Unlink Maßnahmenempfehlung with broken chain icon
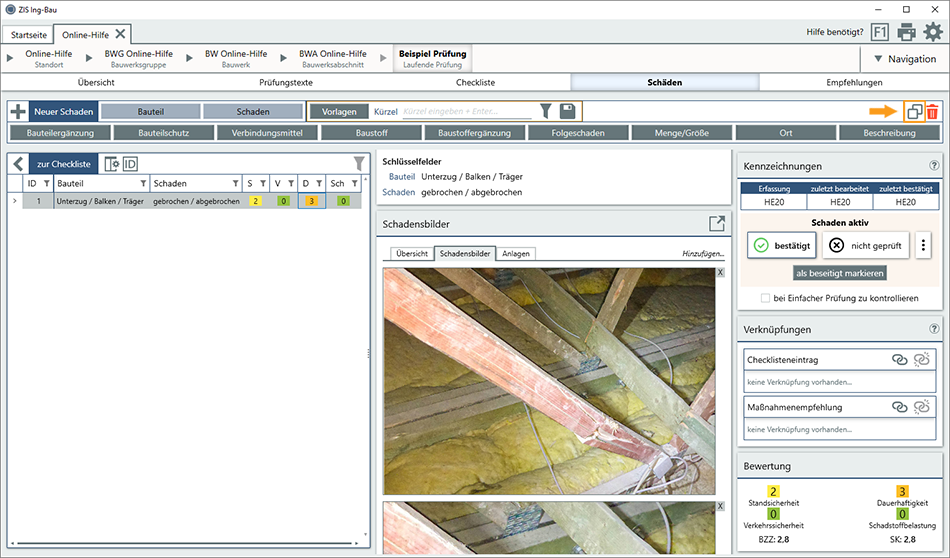The width and height of the screenshot is (950, 558). [922, 407]
